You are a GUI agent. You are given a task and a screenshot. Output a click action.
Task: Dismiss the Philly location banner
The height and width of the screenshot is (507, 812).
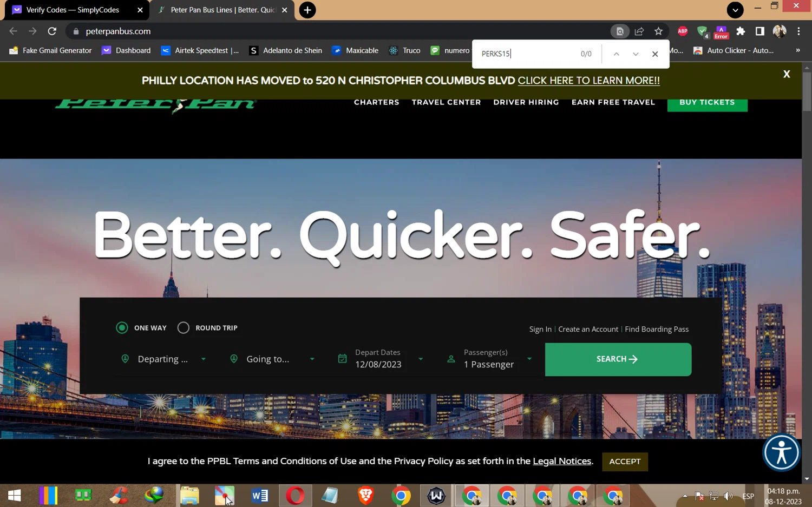click(787, 74)
